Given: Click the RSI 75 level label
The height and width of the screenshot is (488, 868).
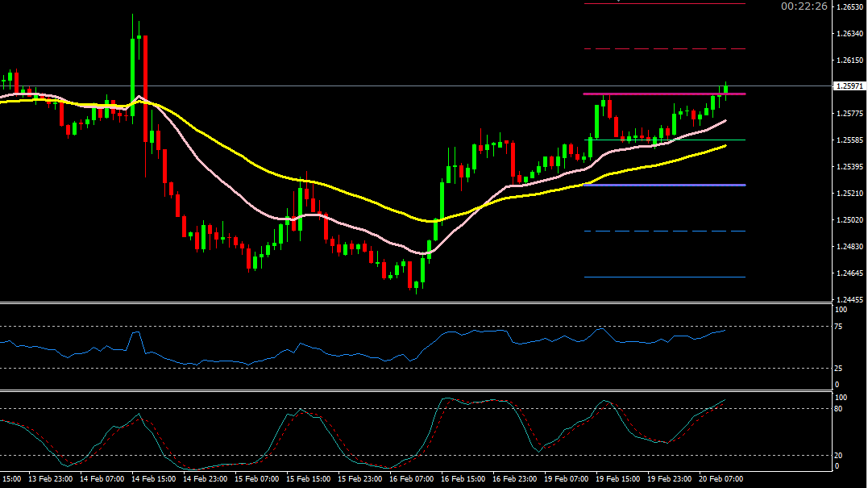Looking at the screenshot, I should [x=838, y=327].
